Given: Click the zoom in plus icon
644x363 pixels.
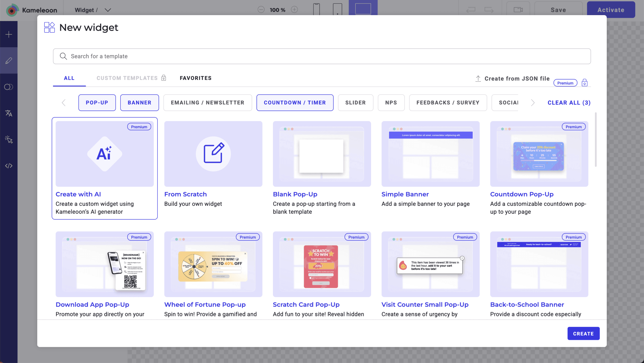Looking at the screenshot, I should coord(294,10).
